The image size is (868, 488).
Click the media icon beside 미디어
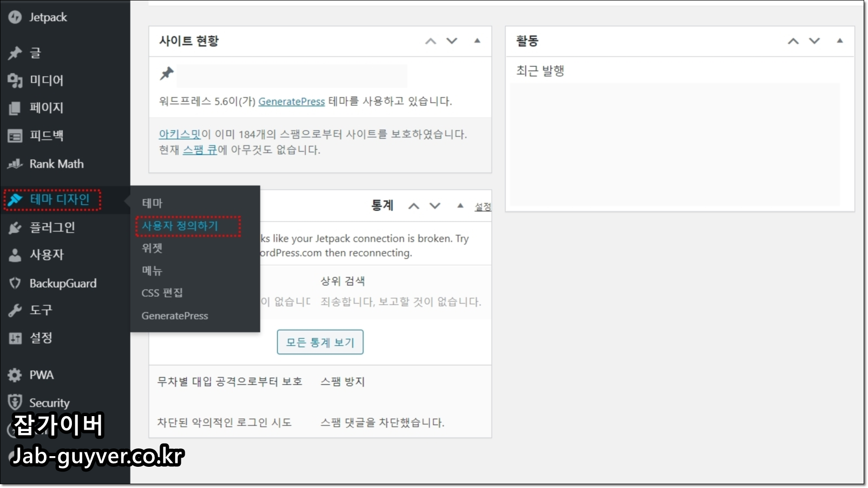(x=15, y=81)
